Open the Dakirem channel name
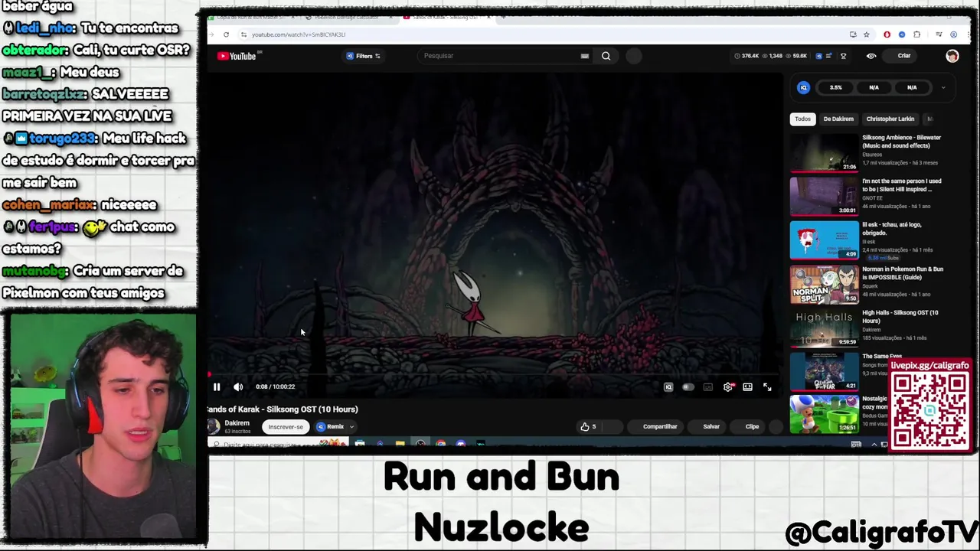The height and width of the screenshot is (551, 980). click(237, 423)
